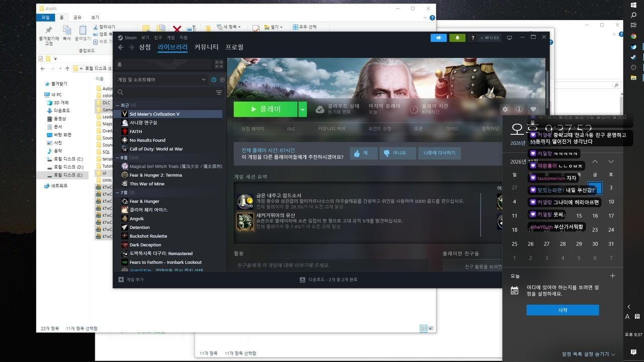The height and width of the screenshot is (362, 644).
Task: Collapse the July games section
Action: (x=118, y=193)
